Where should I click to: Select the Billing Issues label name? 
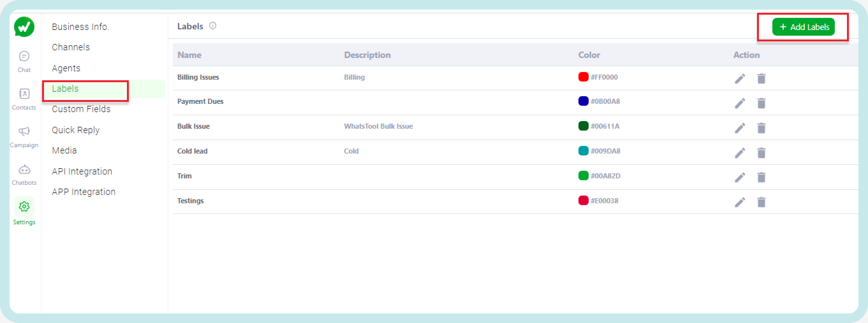pos(198,77)
